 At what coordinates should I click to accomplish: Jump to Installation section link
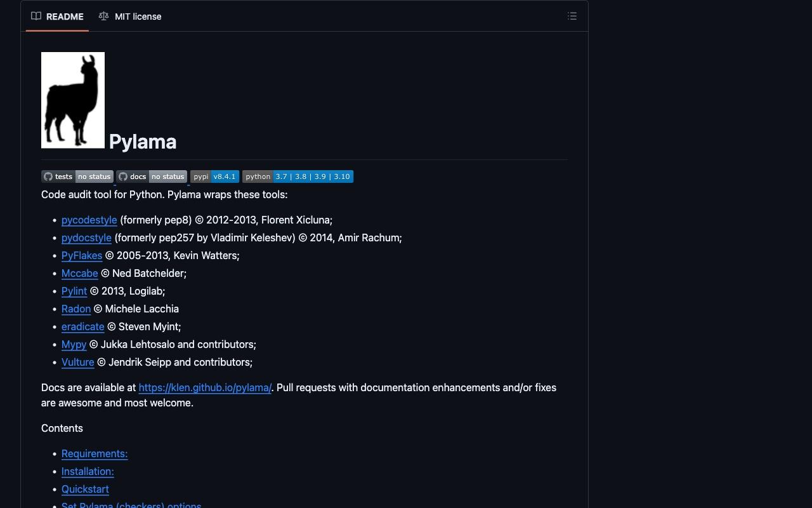(x=88, y=471)
